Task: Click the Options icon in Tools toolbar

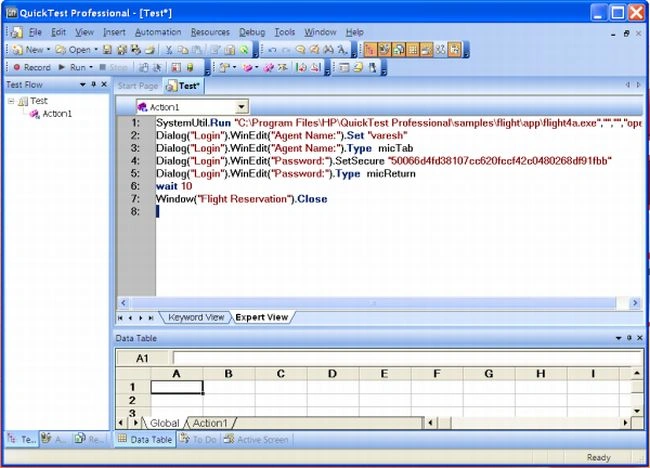Action: [344, 67]
